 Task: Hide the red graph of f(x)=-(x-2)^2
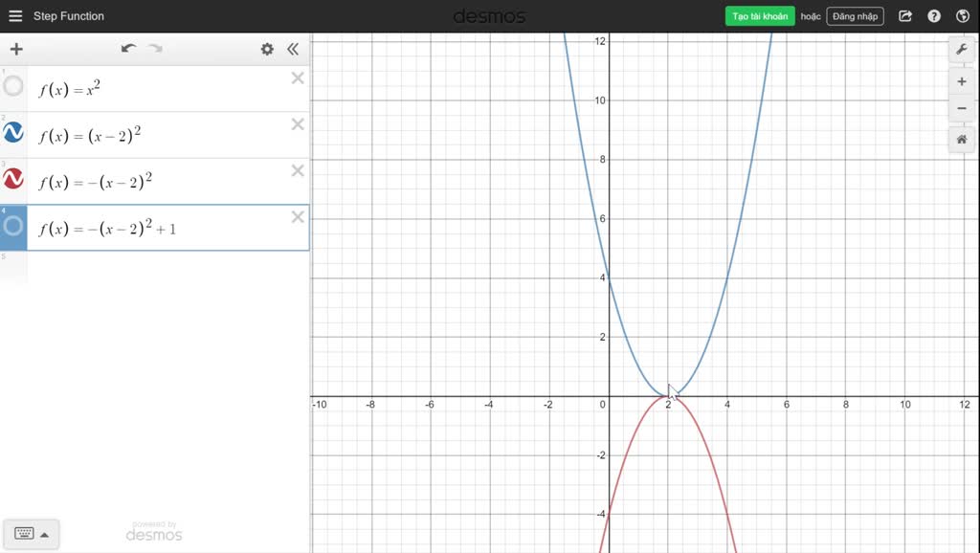(x=13, y=180)
